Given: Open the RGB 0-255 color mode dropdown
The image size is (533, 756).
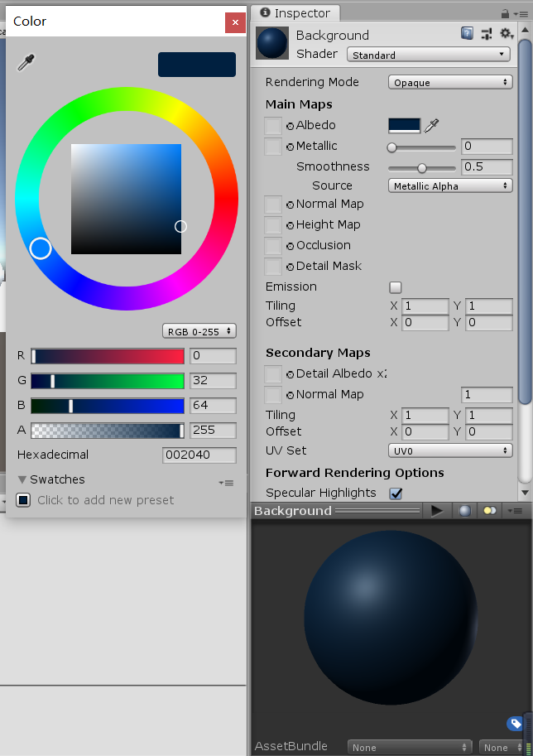Looking at the screenshot, I should point(199,331).
